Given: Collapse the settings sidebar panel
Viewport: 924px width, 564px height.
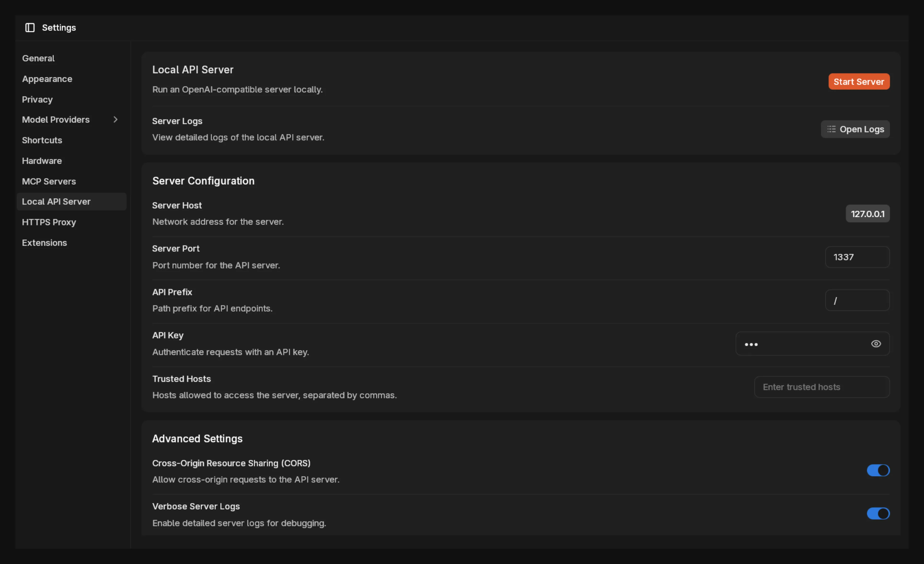Looking at the screenshot, I should [30, 27].
